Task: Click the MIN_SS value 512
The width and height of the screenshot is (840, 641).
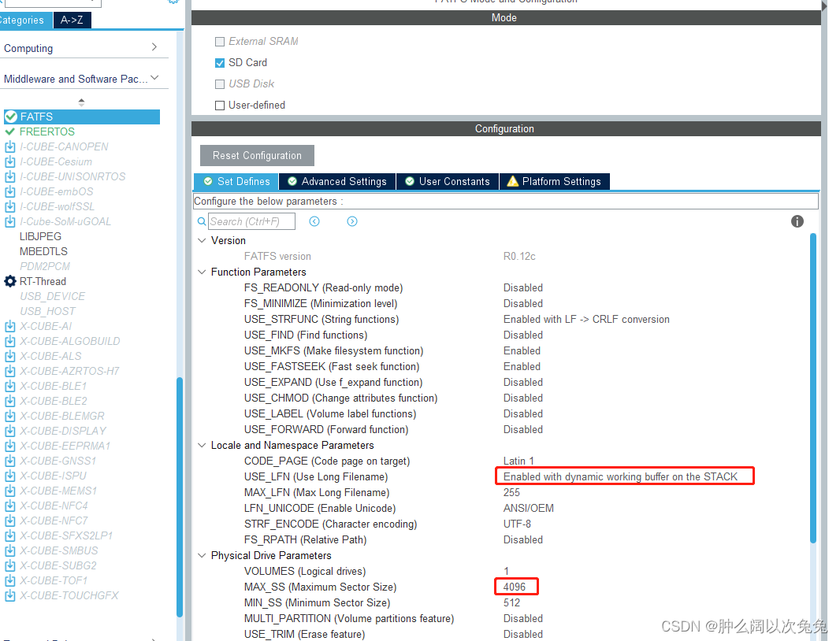Action: pos(511,603)
